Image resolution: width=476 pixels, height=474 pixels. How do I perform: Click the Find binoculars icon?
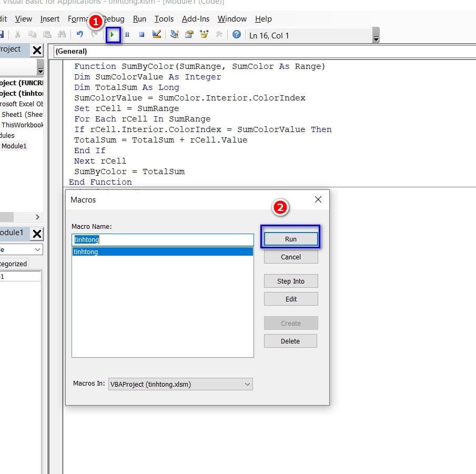point(62,35)
